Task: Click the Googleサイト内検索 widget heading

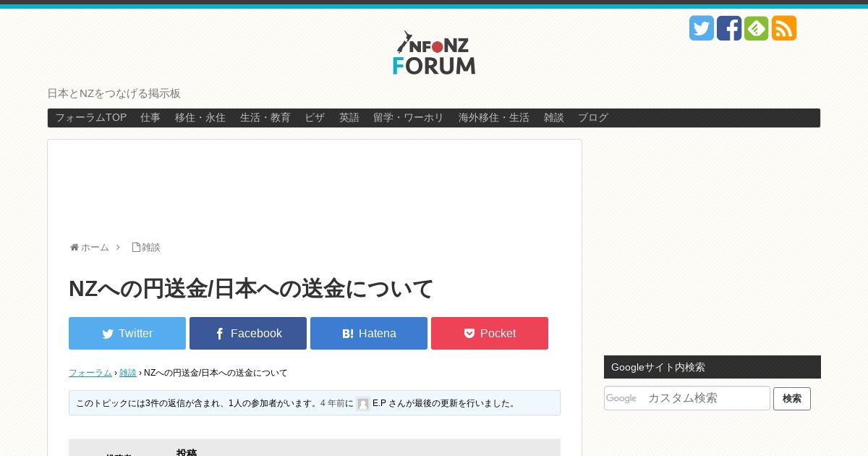Action: (x=712, y=367)
